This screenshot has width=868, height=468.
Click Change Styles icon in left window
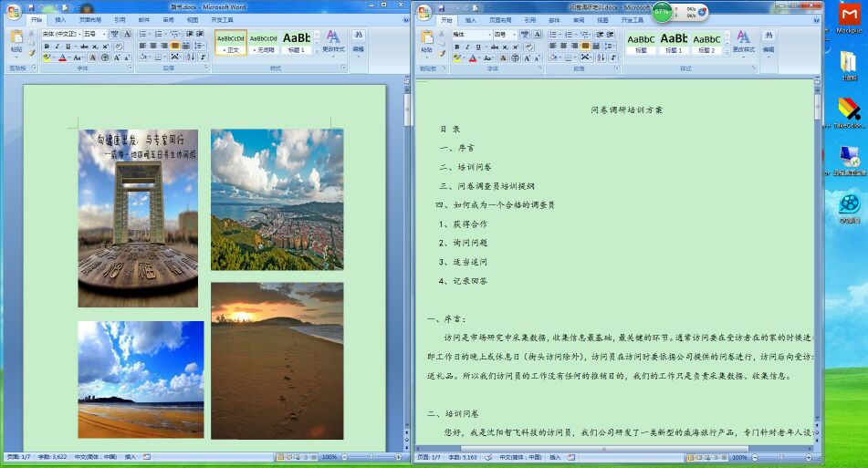(x=333, y=39)
